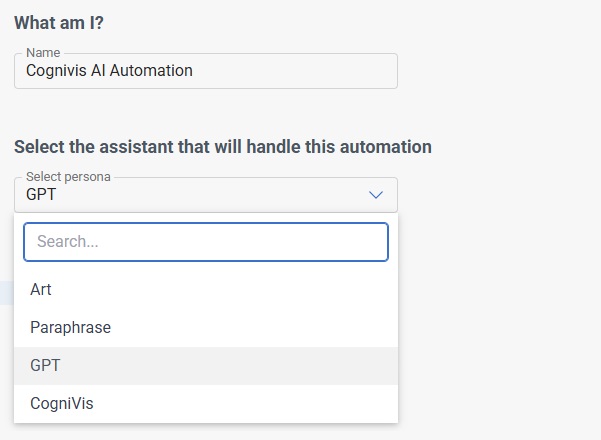Viewport: 601px width, 440px height.
Task: Click the "What am I?" heading
Action: [x=59, y=23]
